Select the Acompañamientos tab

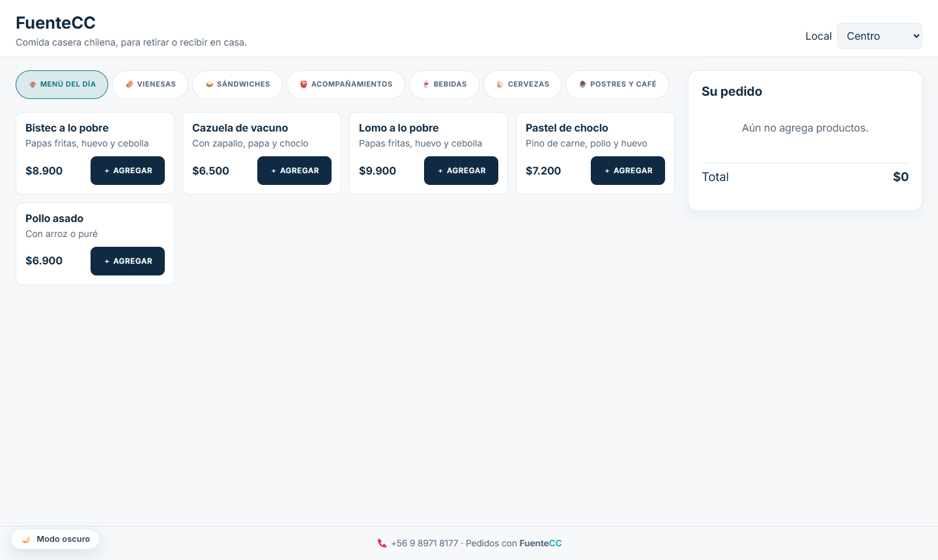tap(346, 85)
